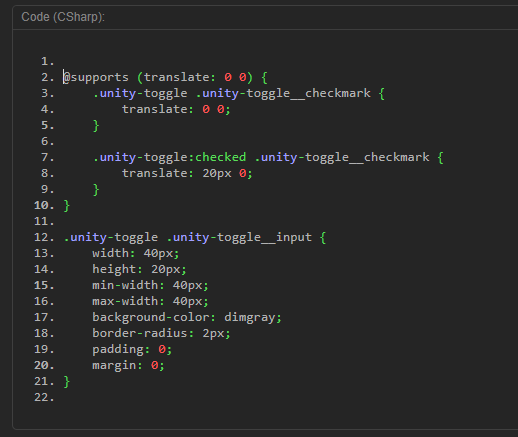Click the 'Code (CSharp):' header label
Viewport: 518px width, 437px height.
pos(63,17)
